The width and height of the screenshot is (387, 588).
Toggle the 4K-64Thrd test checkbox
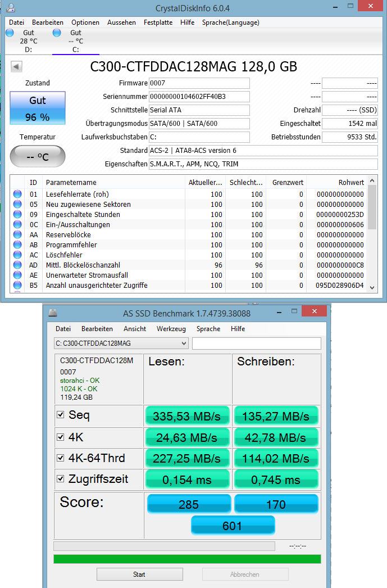[x=60, y=458]
